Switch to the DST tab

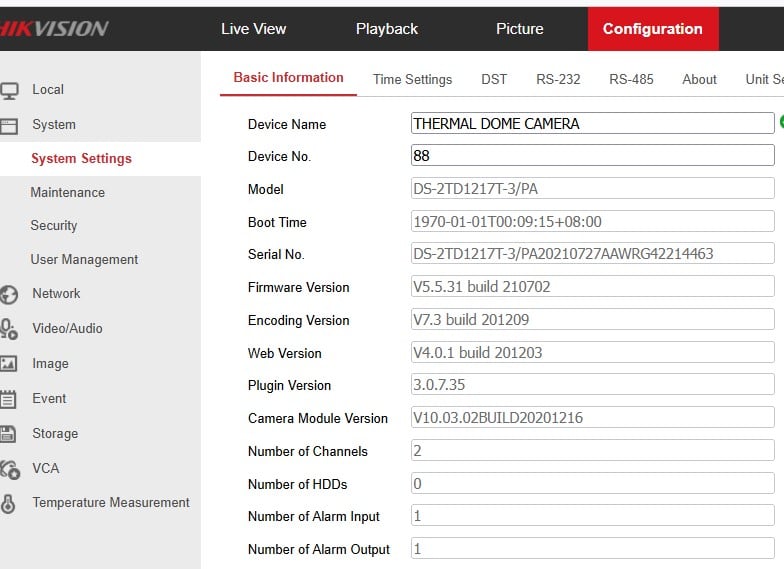[494, 80]
